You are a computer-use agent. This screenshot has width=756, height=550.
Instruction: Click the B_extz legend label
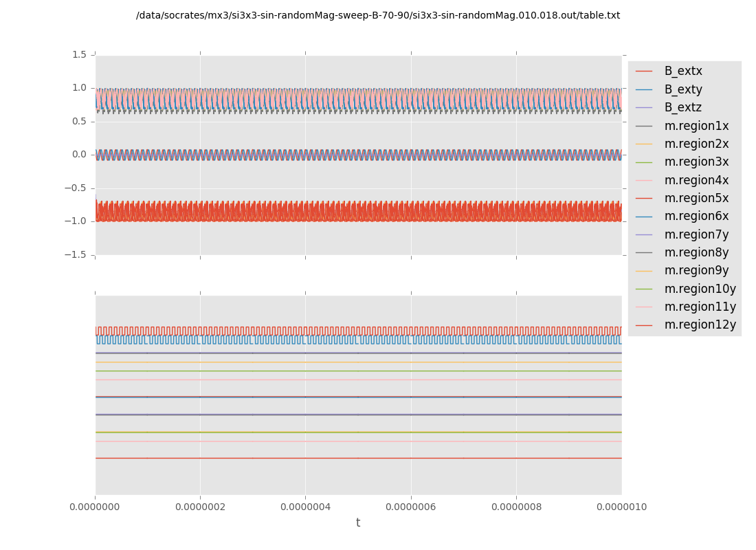point(682,108)
